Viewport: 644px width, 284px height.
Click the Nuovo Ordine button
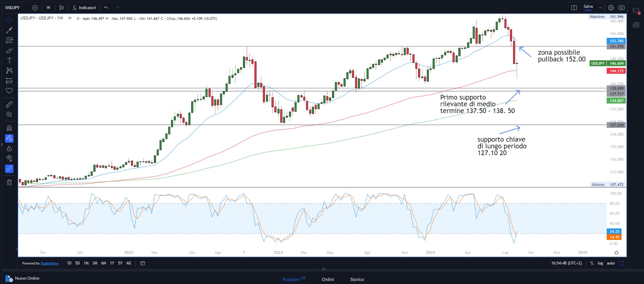pyautogui.click(x=23, y=278)
